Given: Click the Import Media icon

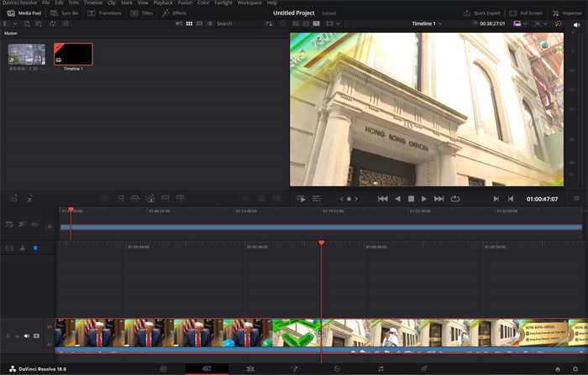Looking at the screenshot, I should tap(27, 23).
